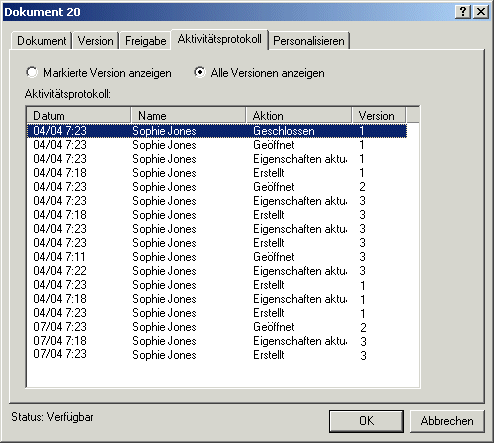The width and height of the screenshot is (494, 443).
Task: Select Markierte Version anzeigen radio button
Action: [99, 73]
